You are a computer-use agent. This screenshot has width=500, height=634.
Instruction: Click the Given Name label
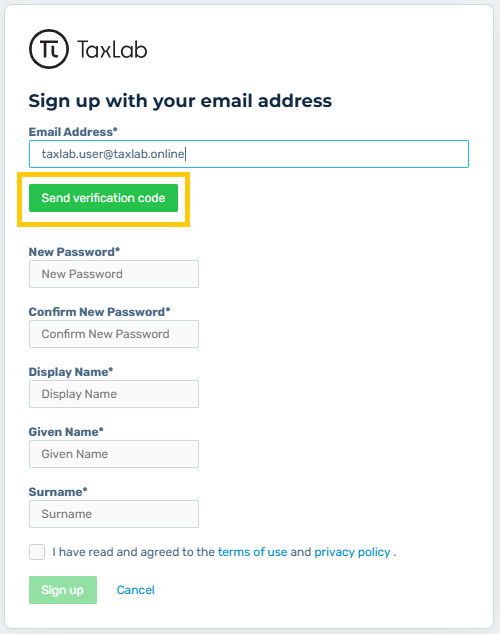pyautogui.click(x=66, y=432)
